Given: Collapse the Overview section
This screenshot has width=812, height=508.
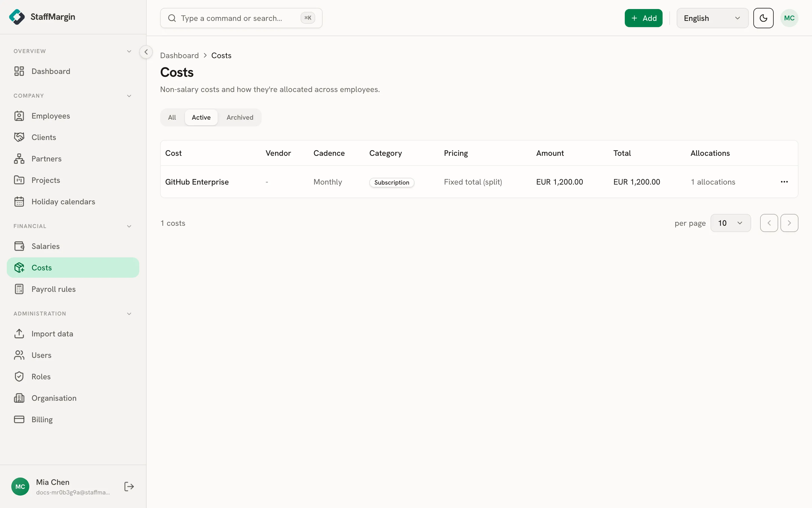Looking at the screenshot, I should [129, 51].
